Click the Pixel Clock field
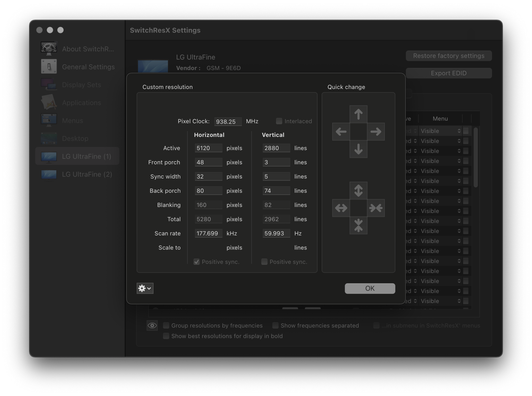Screen dimensions: 532x396 point(228,121)
